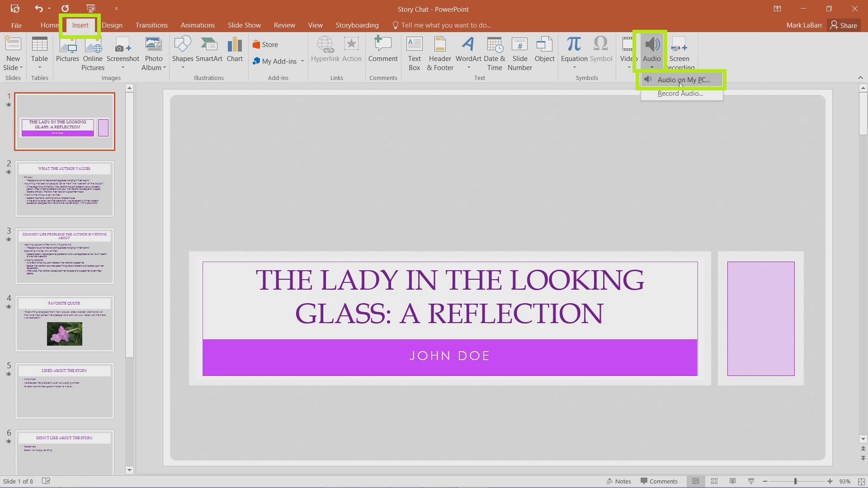Viewport: 868px width, 488px height.
Task: Open Ribbon Display Options
Action: 777,9
